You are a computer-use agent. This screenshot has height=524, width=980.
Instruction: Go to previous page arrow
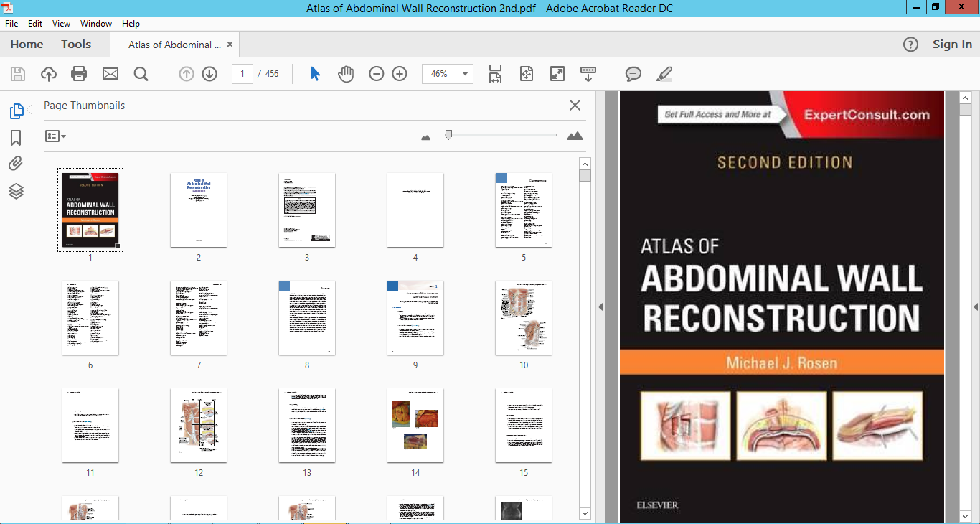(x=187, y=74)
